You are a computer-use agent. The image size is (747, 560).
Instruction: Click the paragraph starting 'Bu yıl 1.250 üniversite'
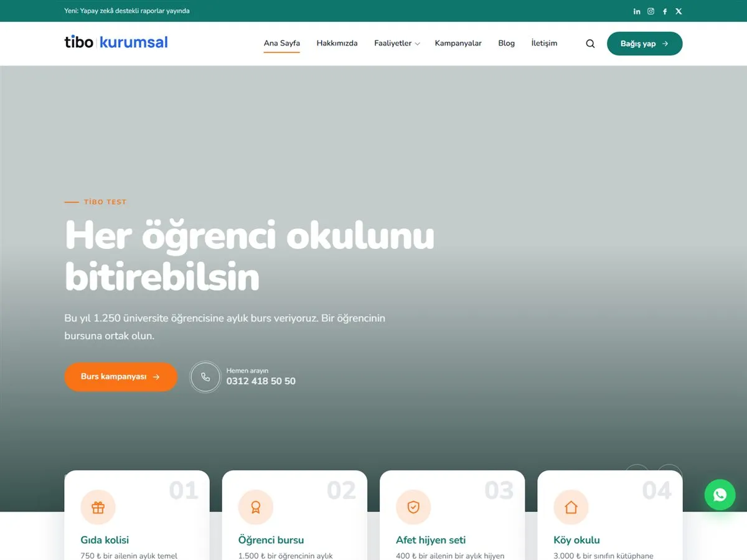tap(225, 327)
